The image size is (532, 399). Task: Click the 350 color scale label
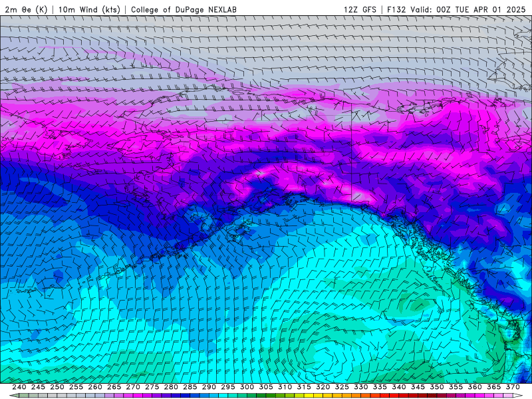437,387
